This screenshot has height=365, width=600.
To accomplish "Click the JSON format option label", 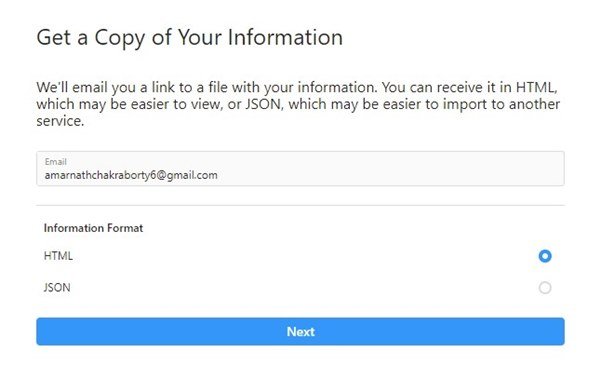I will pyautogui.click(x=57, y=288).
